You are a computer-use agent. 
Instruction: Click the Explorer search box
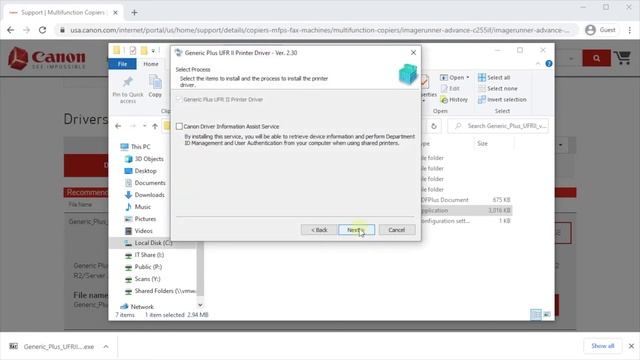point(498,126)
